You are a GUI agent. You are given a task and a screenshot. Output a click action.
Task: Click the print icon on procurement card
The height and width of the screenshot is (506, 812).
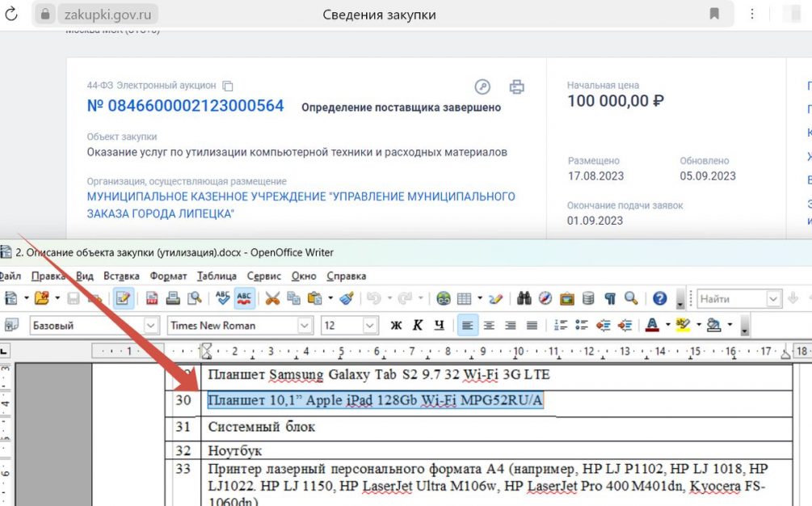pos(517,87)
